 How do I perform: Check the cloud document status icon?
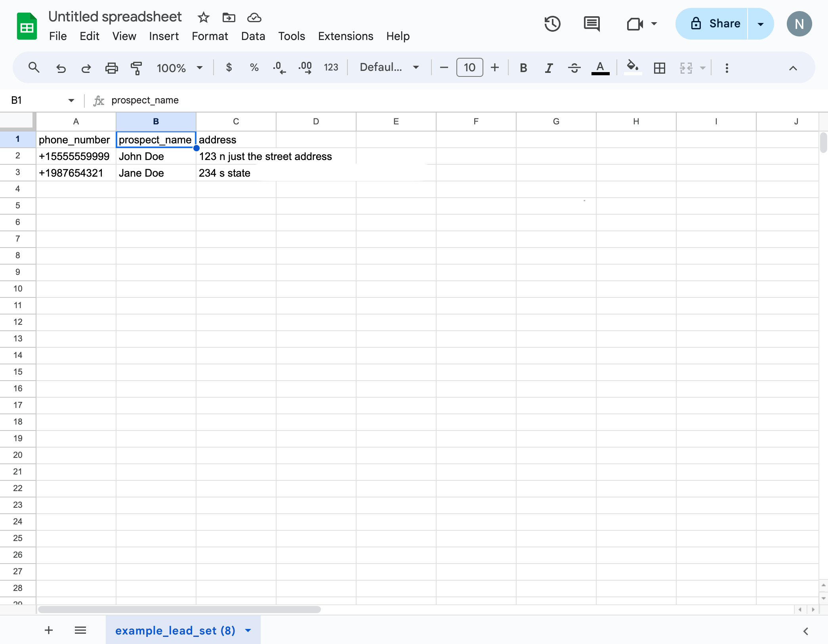point(254,17)
